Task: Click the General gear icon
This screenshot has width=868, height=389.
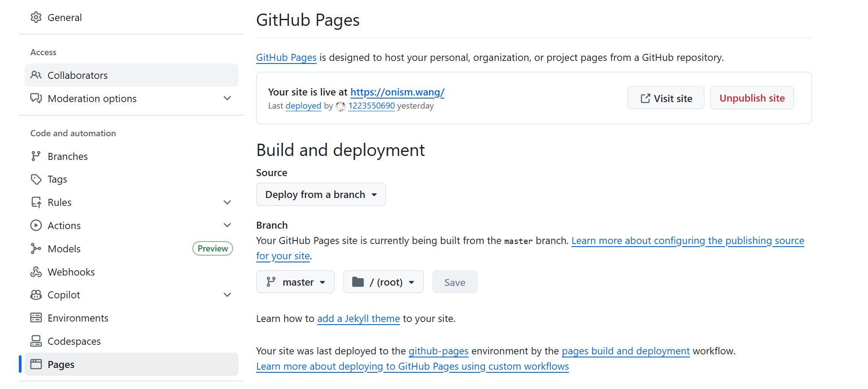Action: coord(36,18)
